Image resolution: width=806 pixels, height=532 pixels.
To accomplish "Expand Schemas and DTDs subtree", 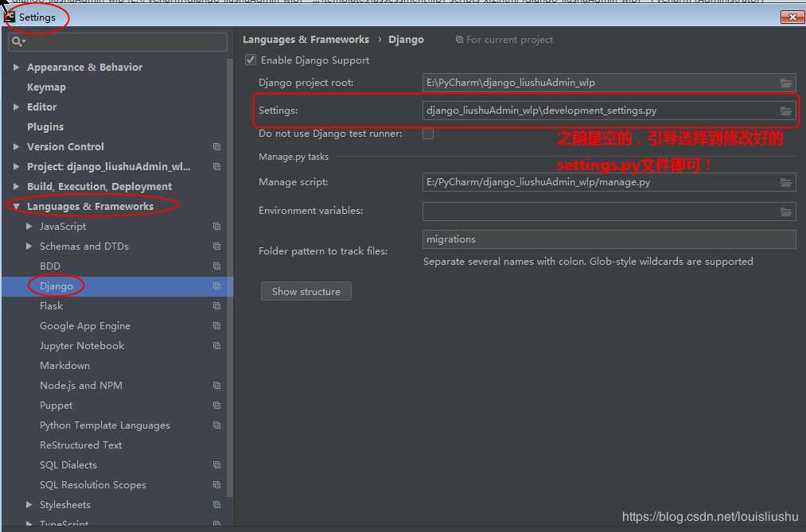I will click(29, 247).
